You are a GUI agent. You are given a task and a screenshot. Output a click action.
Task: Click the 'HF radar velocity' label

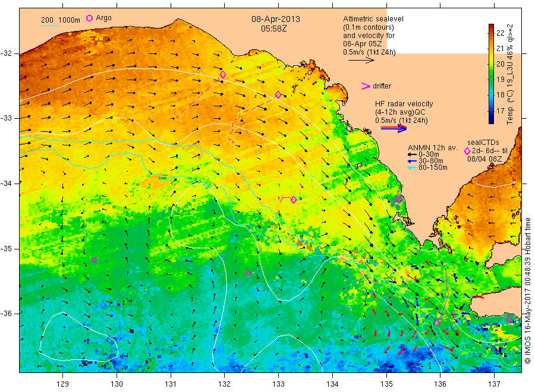pyautogui.click(x=404, y=104)
